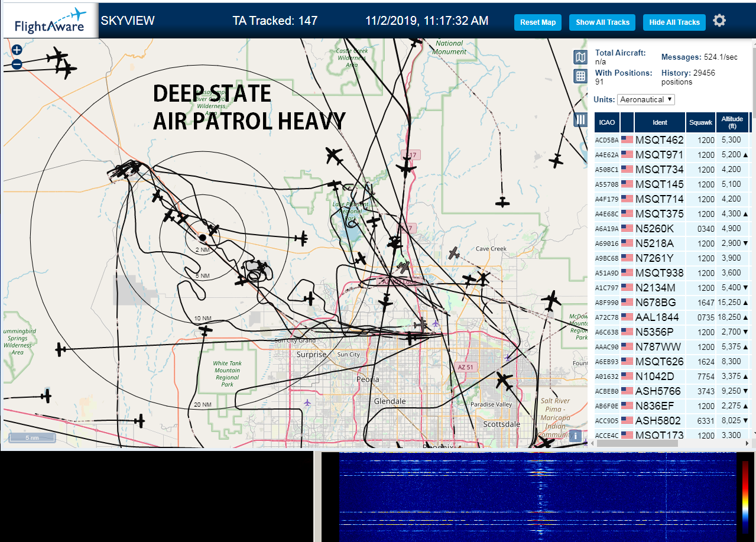Select grey aircraft icon near Cave Creek
Viewport: 756px width, 542px height.
pos(453,254)
